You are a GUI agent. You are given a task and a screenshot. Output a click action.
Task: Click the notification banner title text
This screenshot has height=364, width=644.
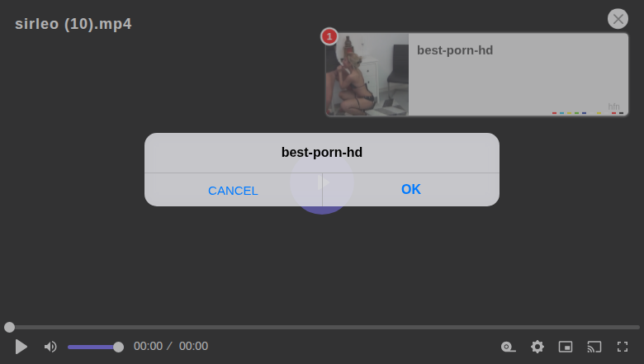click(455, 50)
